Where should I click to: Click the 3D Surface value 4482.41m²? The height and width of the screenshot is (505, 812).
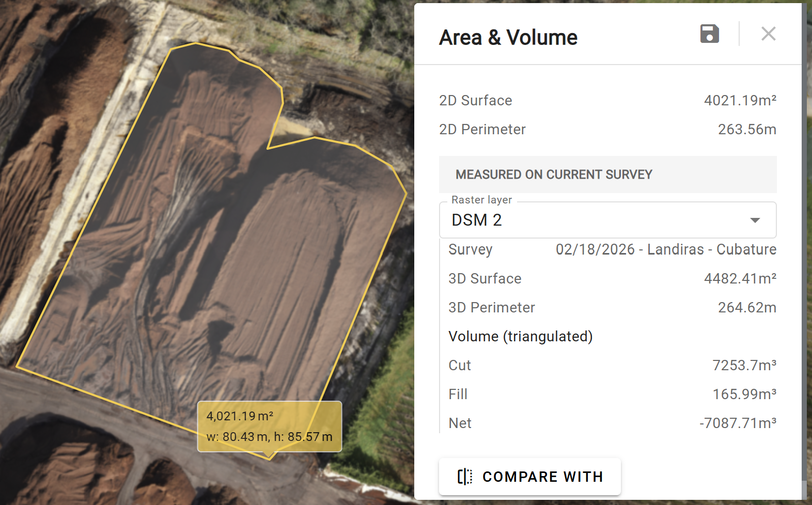pos(740,278)
